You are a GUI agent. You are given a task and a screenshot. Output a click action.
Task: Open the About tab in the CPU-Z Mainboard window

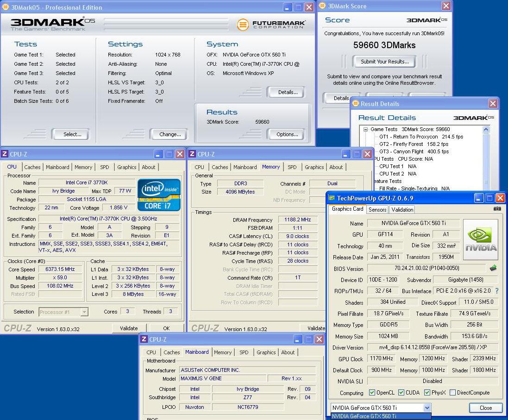pos(288,352)
